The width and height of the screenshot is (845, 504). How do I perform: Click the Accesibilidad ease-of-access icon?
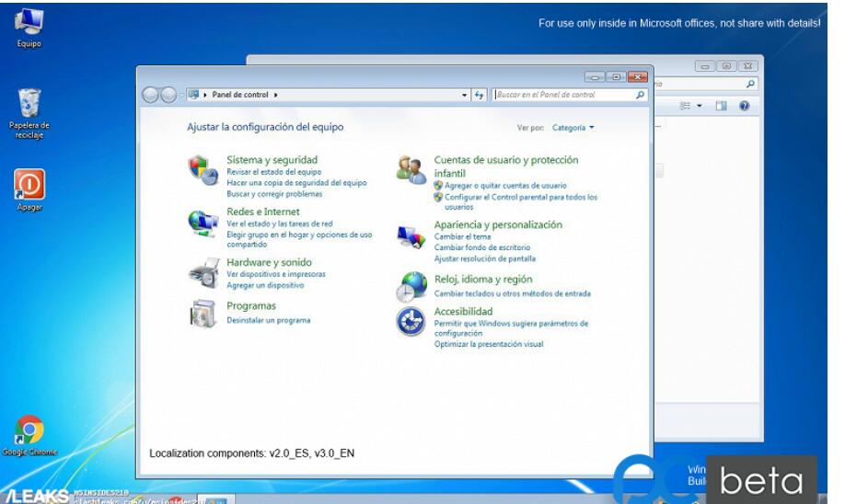click(411, 322)
